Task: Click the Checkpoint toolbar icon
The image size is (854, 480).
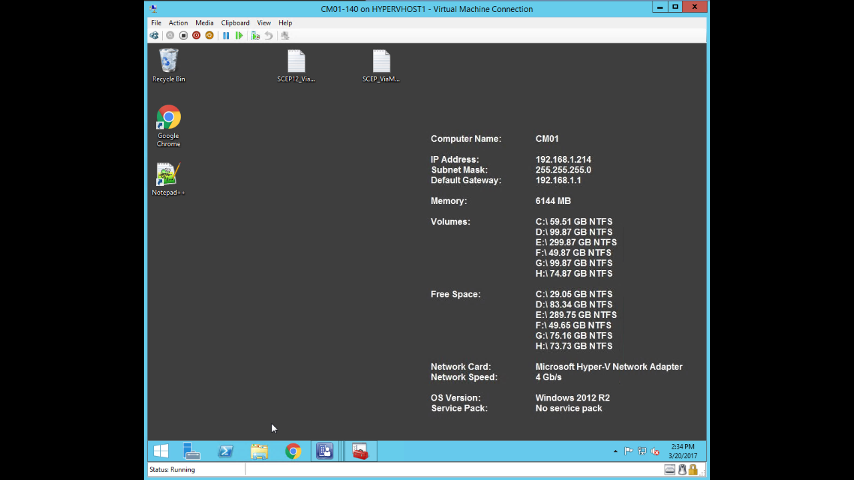Action: (x=256, y=35)
